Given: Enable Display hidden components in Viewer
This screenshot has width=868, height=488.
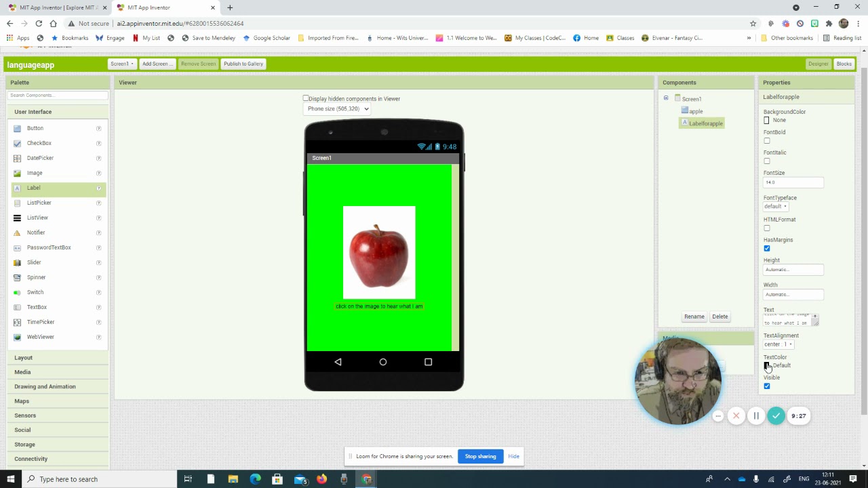Looking at the screenshot, I should pos(306,99).
